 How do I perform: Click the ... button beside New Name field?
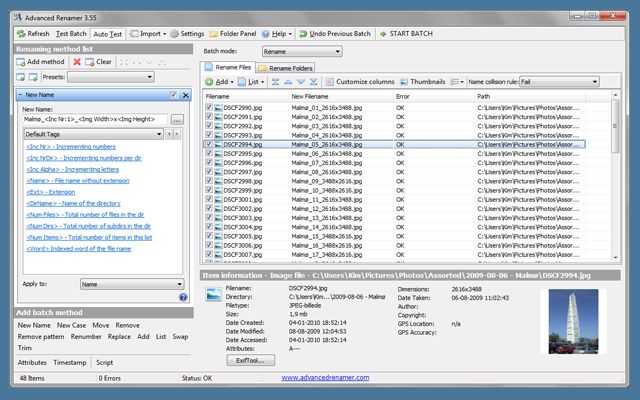tap(177, 120)
